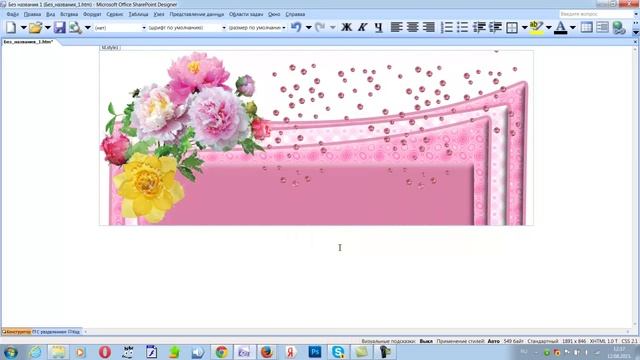640x360 pixels.
Task: Apply the font color A button
Action: click(x=561, y=28)
